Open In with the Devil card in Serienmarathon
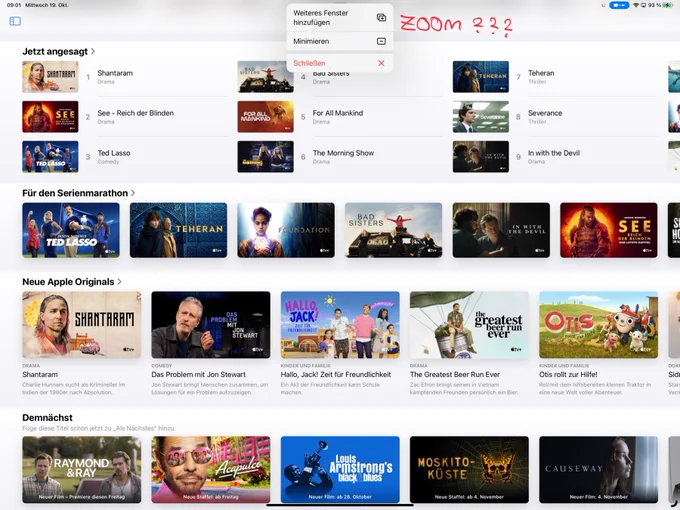 [501, 230]
